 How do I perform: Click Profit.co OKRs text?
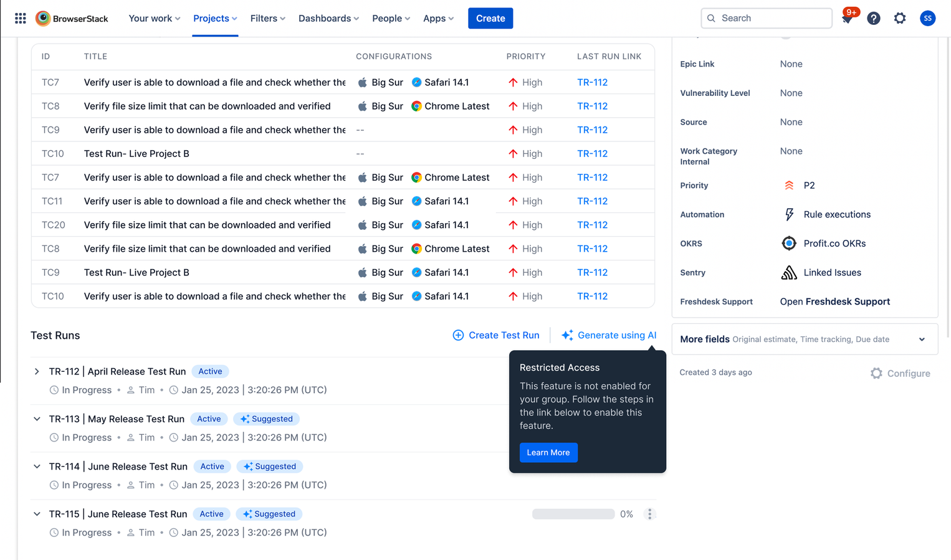coord(834,244)
